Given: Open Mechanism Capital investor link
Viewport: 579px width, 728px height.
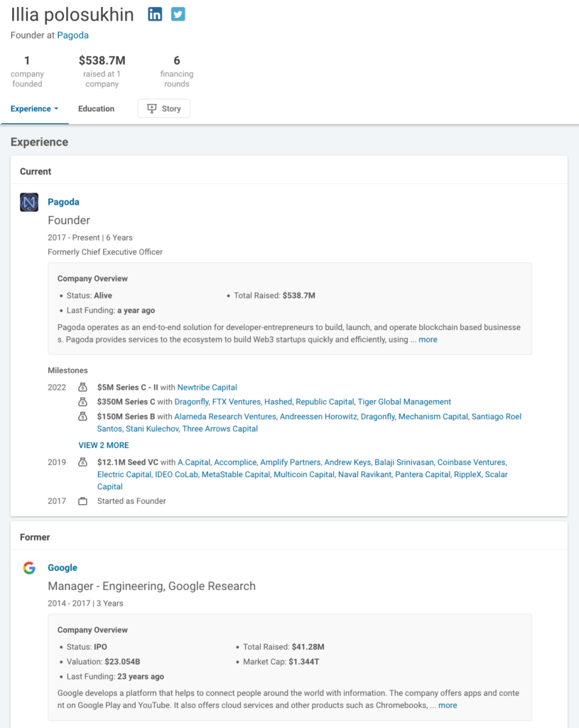Looking at the screenshot, I should pyautogui.click(x=433, y=417).
